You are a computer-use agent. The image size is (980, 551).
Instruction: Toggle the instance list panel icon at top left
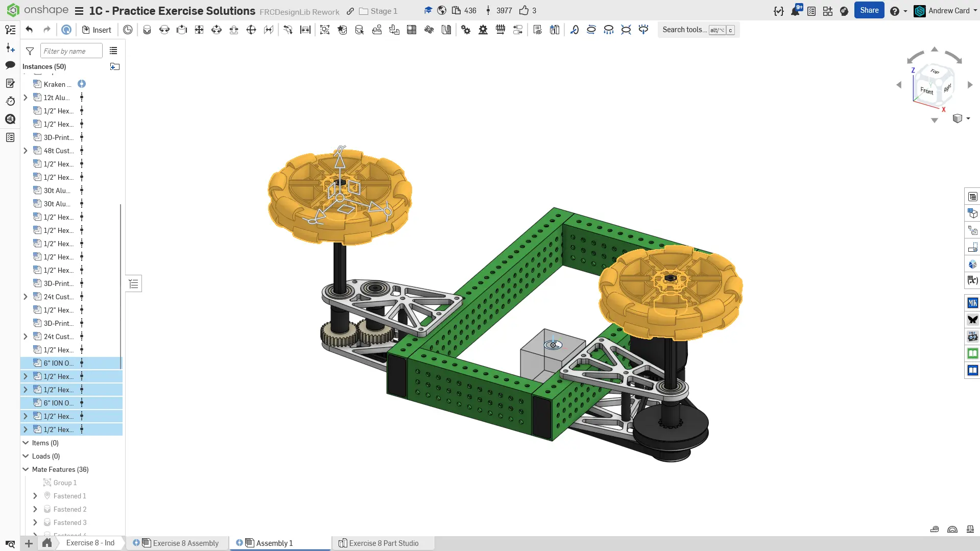click(10, 30)
